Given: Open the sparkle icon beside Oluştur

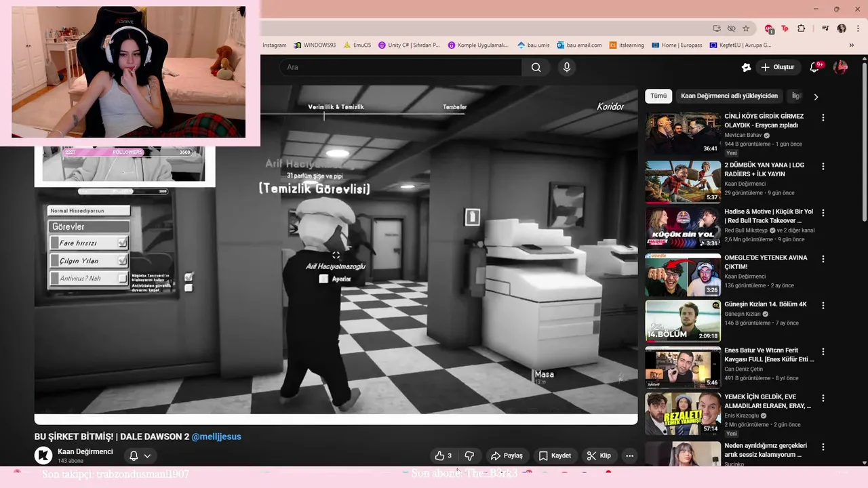Looking at the screenshot, I should coord(747,67).
